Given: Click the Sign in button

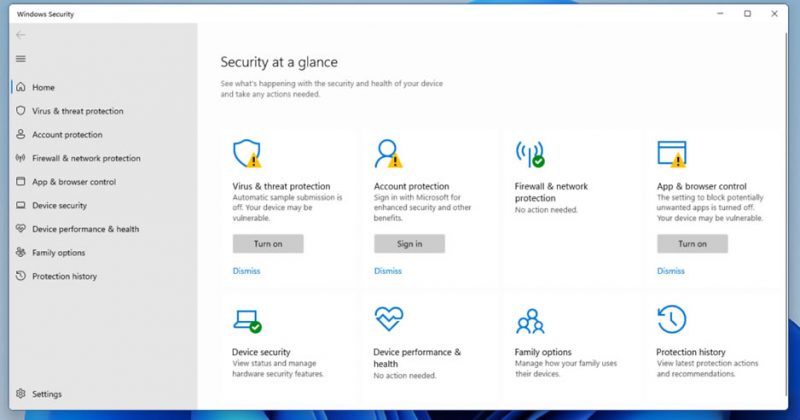Looking at the screenshot, I should (409, 244).
